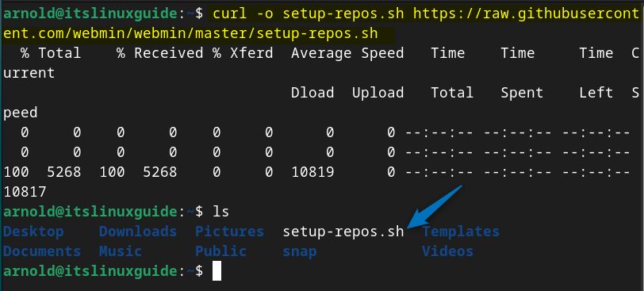Click the Public directory name
The width and height of the screenshot is (644, 291).
pyautogui.click(x=220, y=251)
